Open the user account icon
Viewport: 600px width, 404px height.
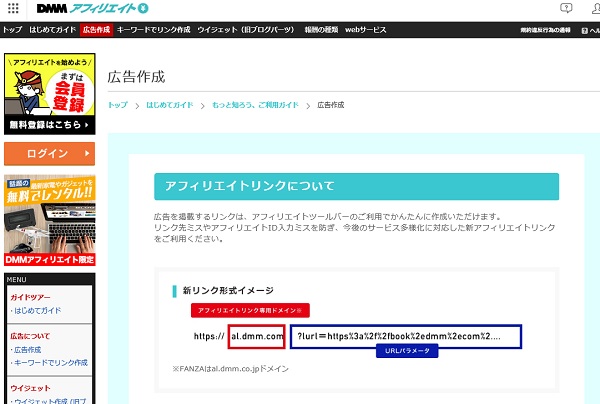click(596, 8)
